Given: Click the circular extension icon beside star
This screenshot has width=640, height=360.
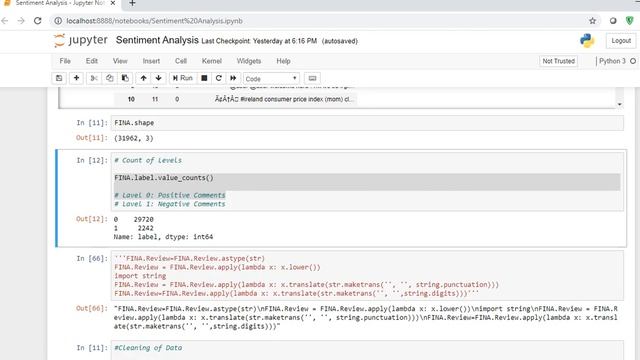Looking at the screenshot, I should 613,20.
